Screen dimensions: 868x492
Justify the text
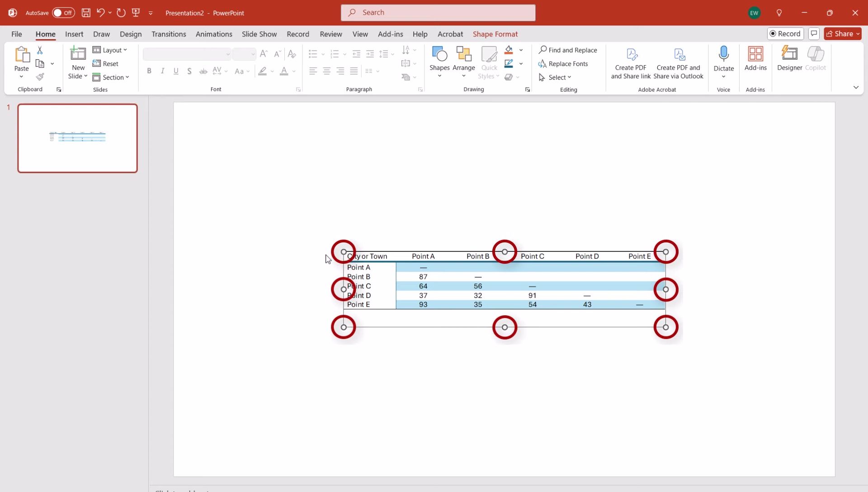point(354,71)
